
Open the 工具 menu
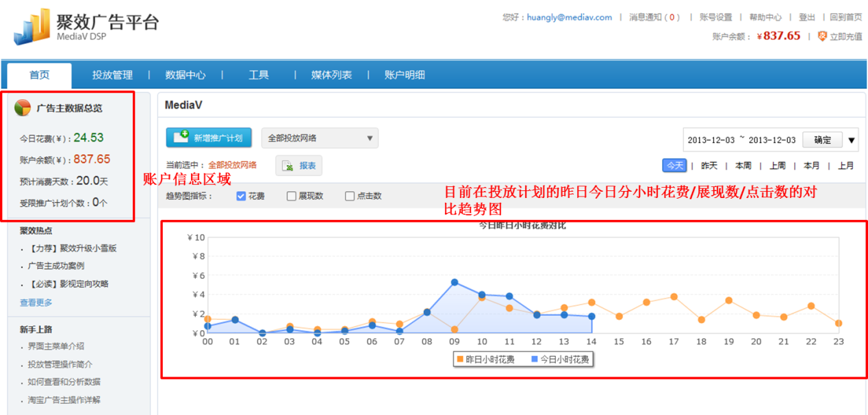point(258,75)
